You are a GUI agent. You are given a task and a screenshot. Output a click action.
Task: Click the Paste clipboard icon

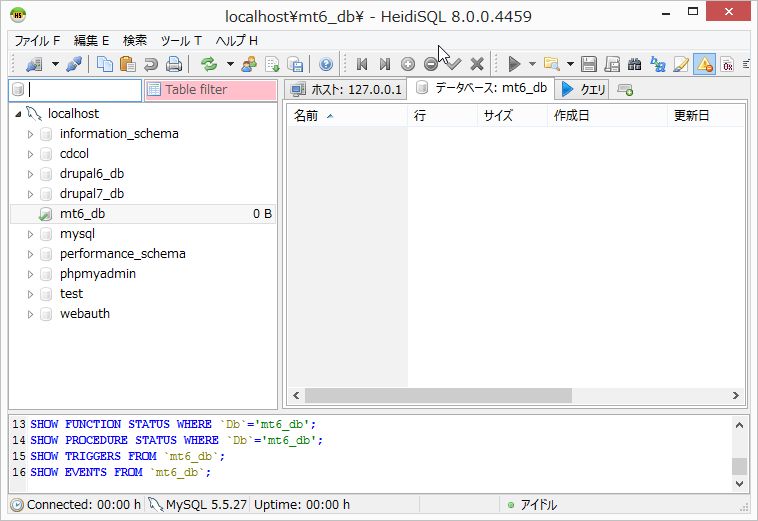click(127, 64)
